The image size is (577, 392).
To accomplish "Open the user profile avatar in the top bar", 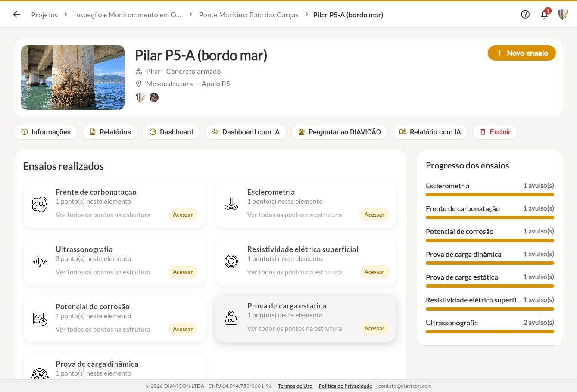I will click(562, 14).
